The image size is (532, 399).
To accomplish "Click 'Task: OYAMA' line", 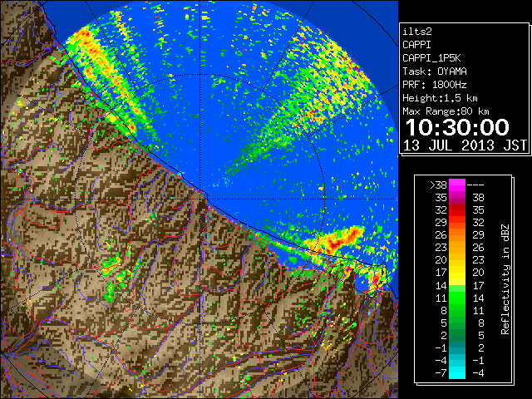I will [x=435, y=71].
